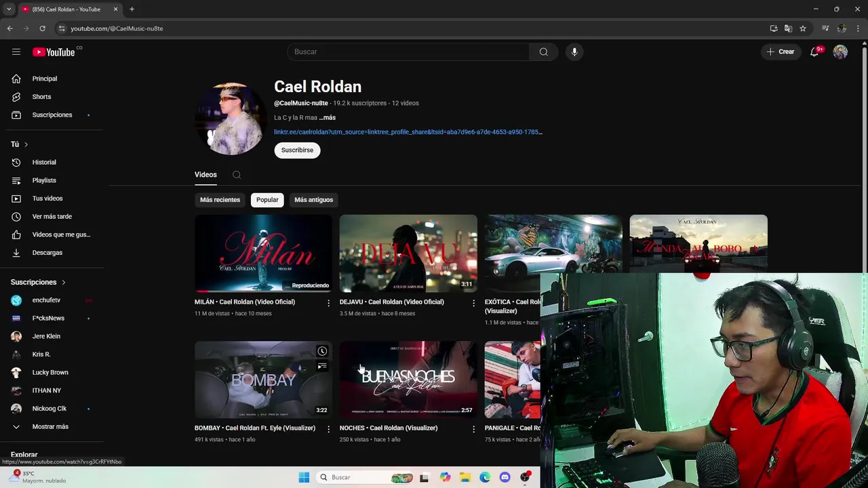Open the YouTube hamburger guide menu
Viewport: 868px width, 488px height.
point(16,52)
